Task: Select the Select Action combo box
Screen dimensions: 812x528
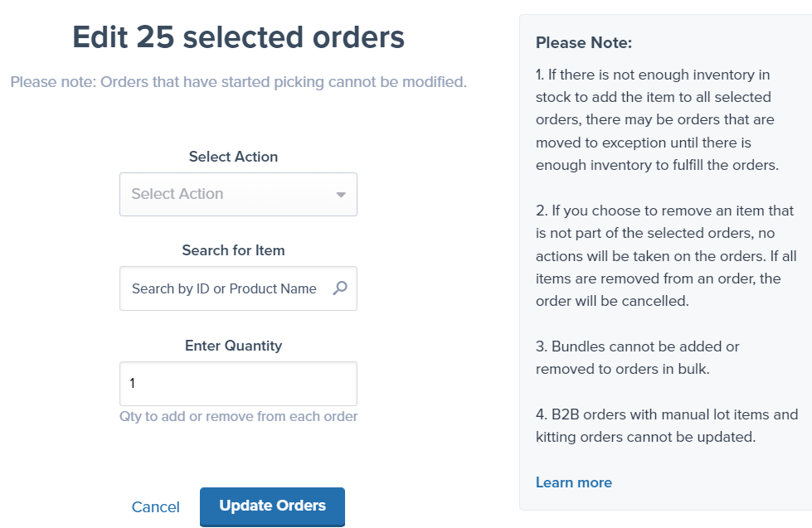Action: coord(238,194)
